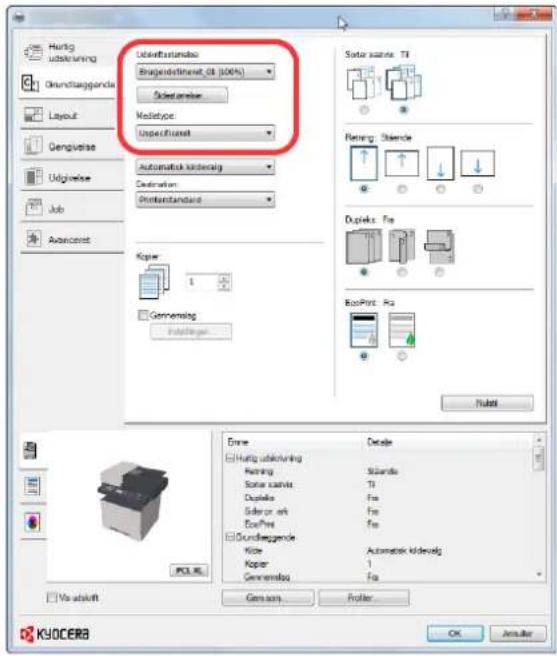Tick the Vis udskrift checkbox
557x656 pixels.
(x=51, y=597)
